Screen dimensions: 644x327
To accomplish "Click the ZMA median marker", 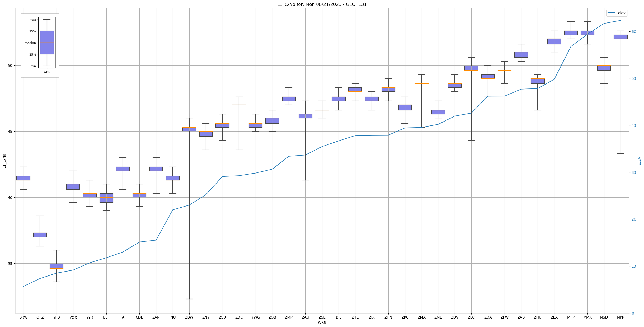I will pyautogui.click(x=421, y=84).
